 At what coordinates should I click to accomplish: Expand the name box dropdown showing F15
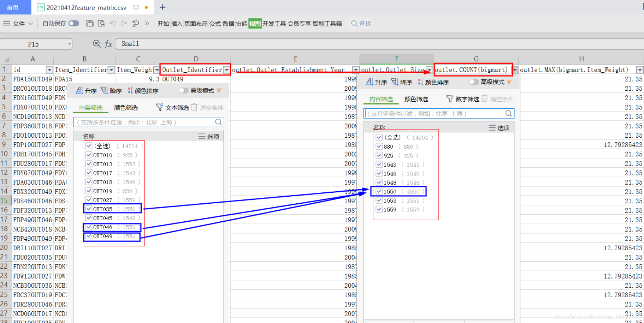(x=69, y=44)
